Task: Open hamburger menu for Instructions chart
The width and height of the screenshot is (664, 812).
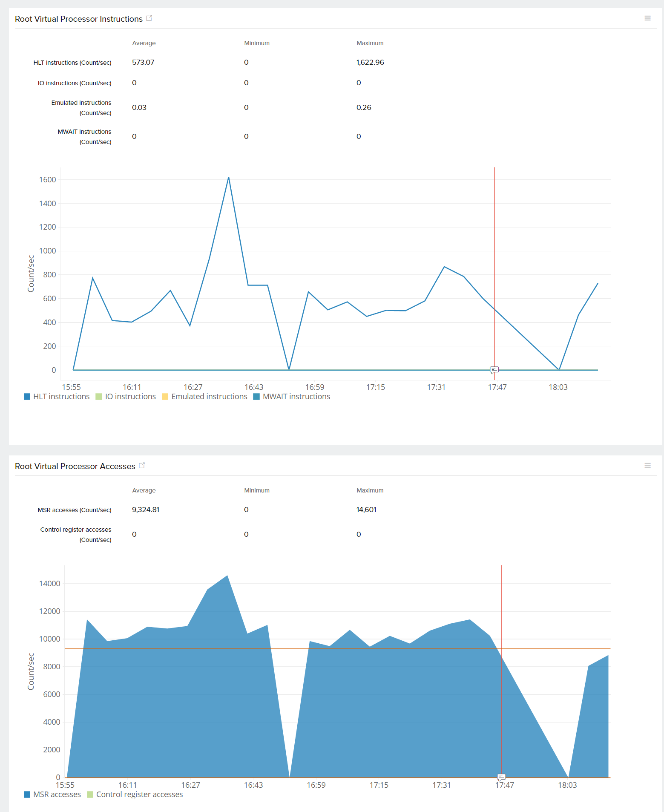Action: (x=647, y=18)
